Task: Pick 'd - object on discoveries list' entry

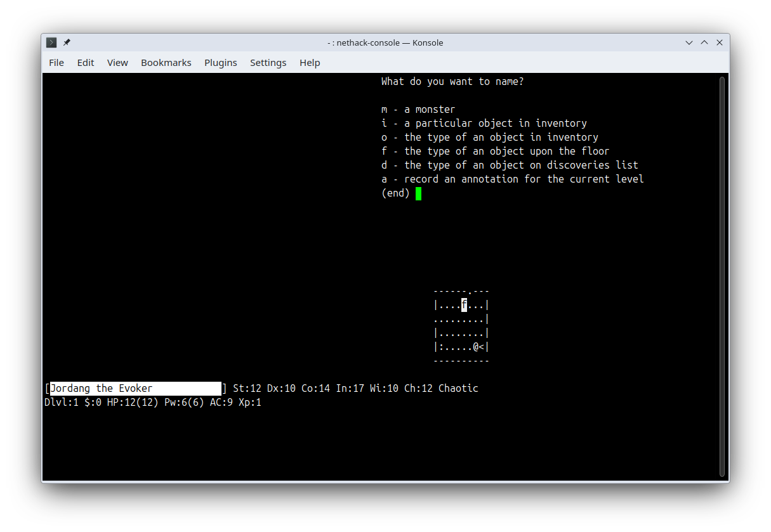Action: click(x=510, y=165)
